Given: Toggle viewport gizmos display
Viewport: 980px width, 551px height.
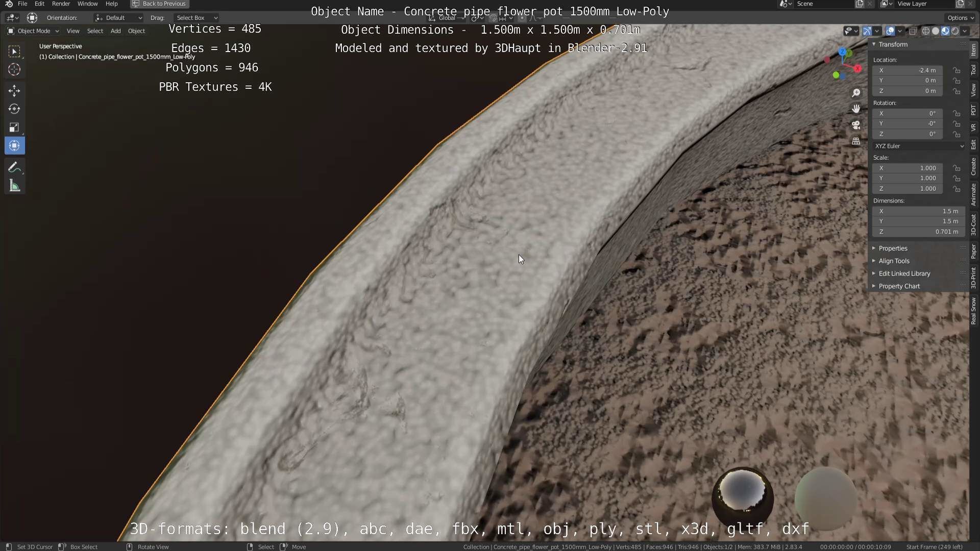Looking at the screenshot, I should pos(867,31).
